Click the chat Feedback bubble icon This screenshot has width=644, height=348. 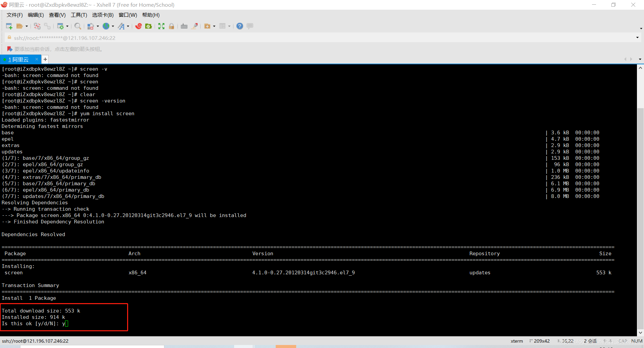point(250,26)
